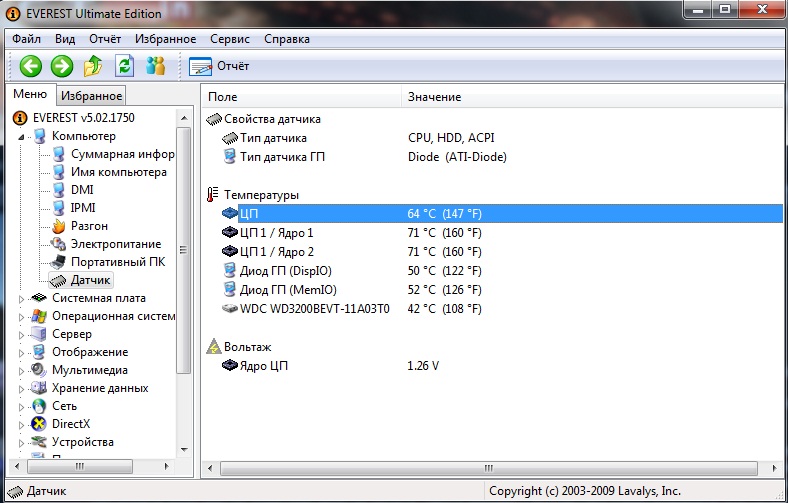Viewport: 788px width, 503px height.
Task: Click the Значение column header
Action: coord(593,96)
